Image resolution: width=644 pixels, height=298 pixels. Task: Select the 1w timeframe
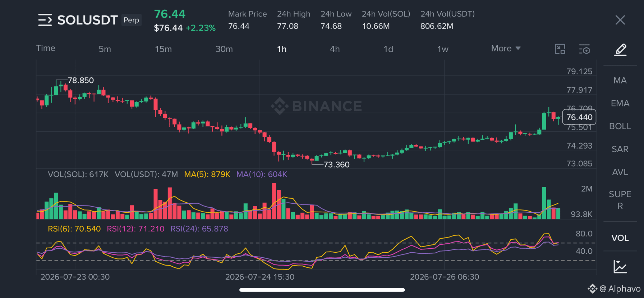pos(443,49)
